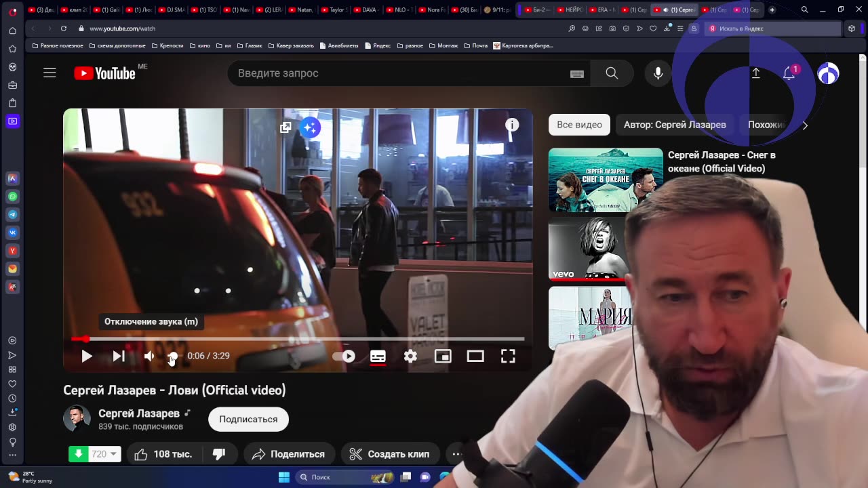Click the Искать в Яндекс search box
Viewport: 868px width, 488px height.
point(773,28)
